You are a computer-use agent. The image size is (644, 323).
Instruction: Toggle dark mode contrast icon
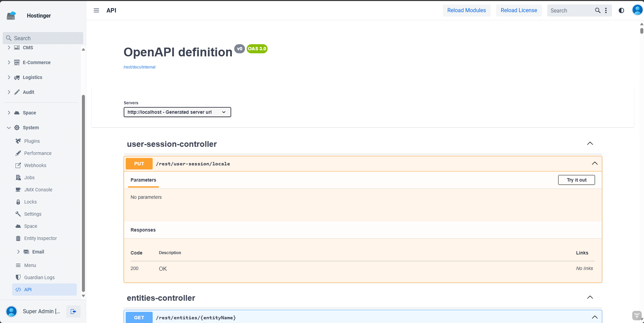pyautogui.click(x=621, y=10)
